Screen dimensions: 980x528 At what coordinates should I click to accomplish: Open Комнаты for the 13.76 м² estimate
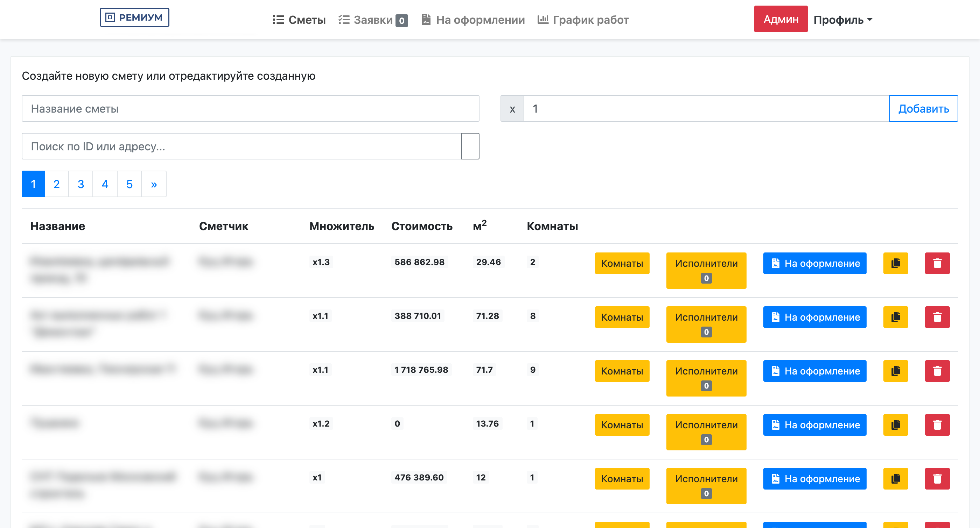click(x=622, y=424)
